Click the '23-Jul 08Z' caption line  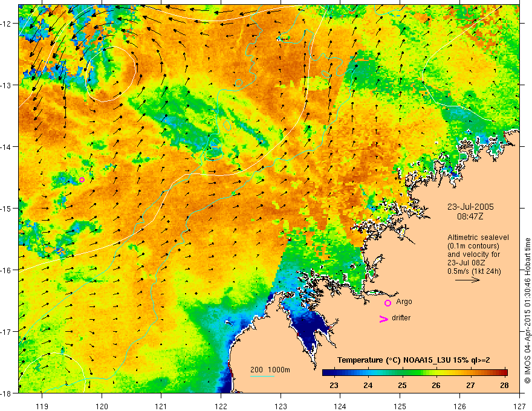[x=466, y=263]
